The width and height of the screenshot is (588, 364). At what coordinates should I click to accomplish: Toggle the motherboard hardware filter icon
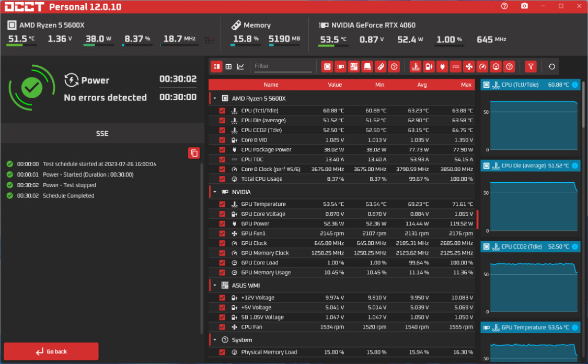[x=354, y=67]
